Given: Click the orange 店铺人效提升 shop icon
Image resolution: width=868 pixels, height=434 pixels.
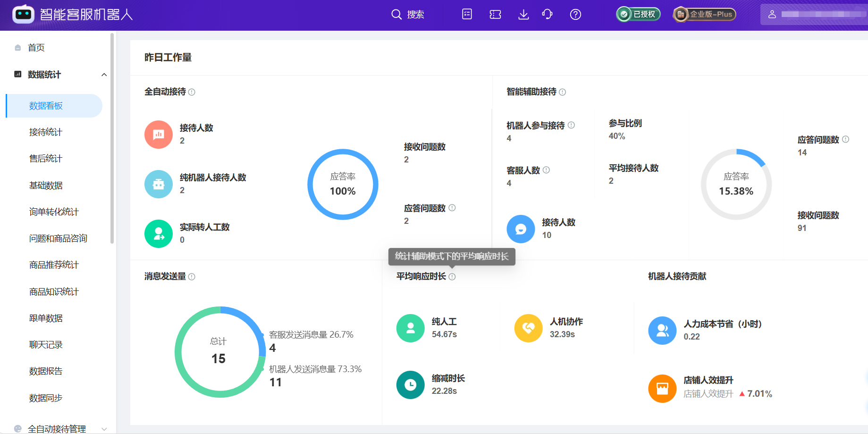Looking at the screenshot, I should pos(662,389).
